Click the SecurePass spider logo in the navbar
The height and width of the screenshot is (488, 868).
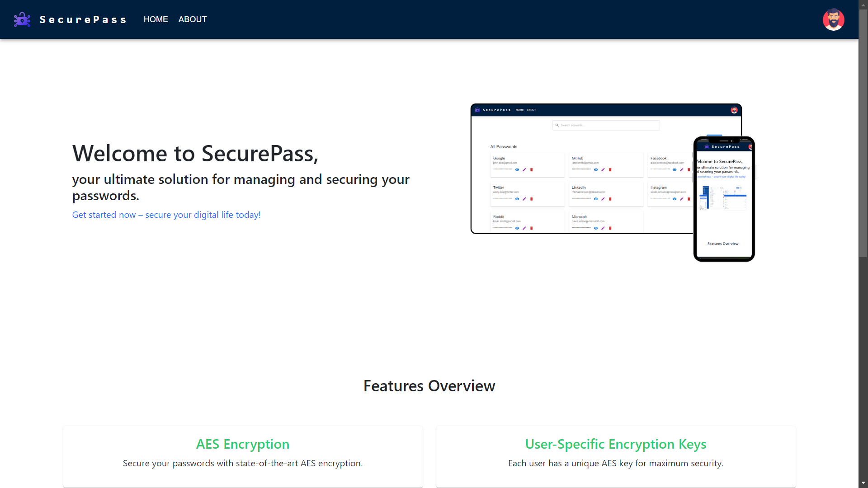click(x=22, y=19)
